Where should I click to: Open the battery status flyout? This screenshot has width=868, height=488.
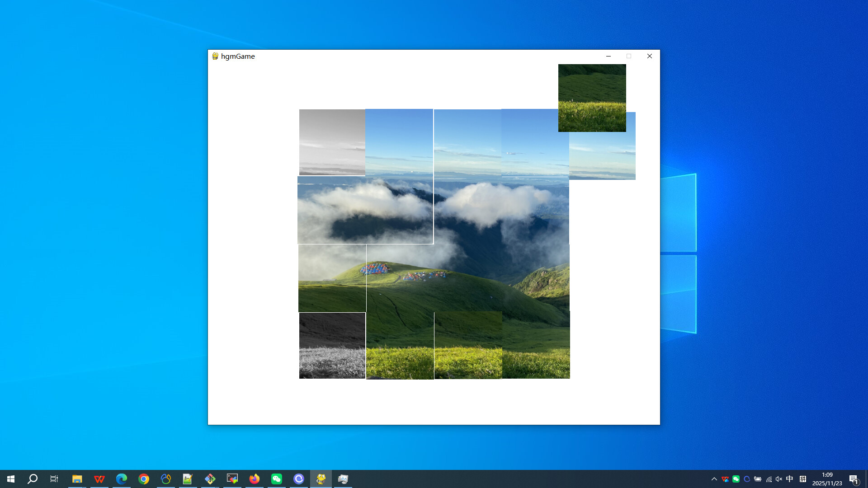point(758,479)
